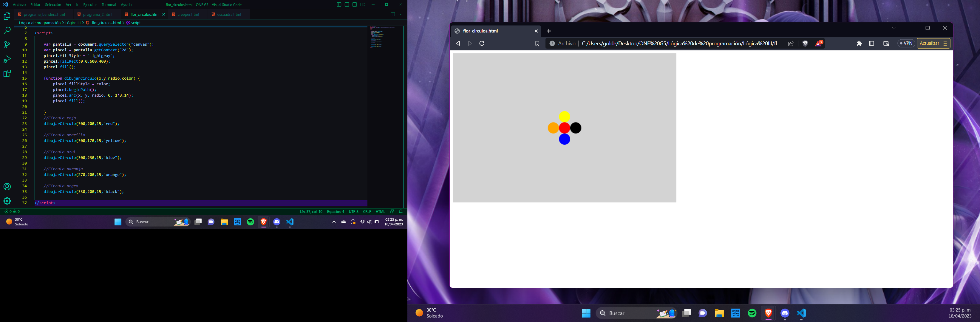Open the Archivo menu in VS Code

pos(19,4)
